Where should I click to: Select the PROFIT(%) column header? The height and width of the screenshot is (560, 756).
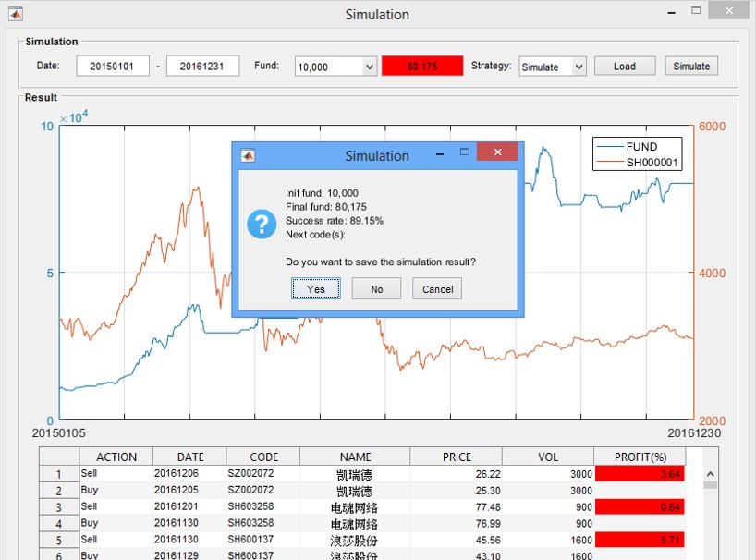pyautogui.click(x=640, y=457)
